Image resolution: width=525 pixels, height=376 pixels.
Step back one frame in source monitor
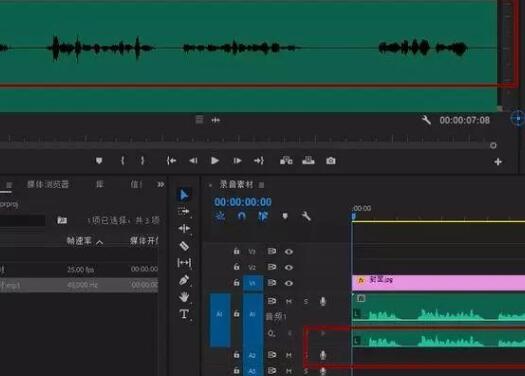pos(193,161)
